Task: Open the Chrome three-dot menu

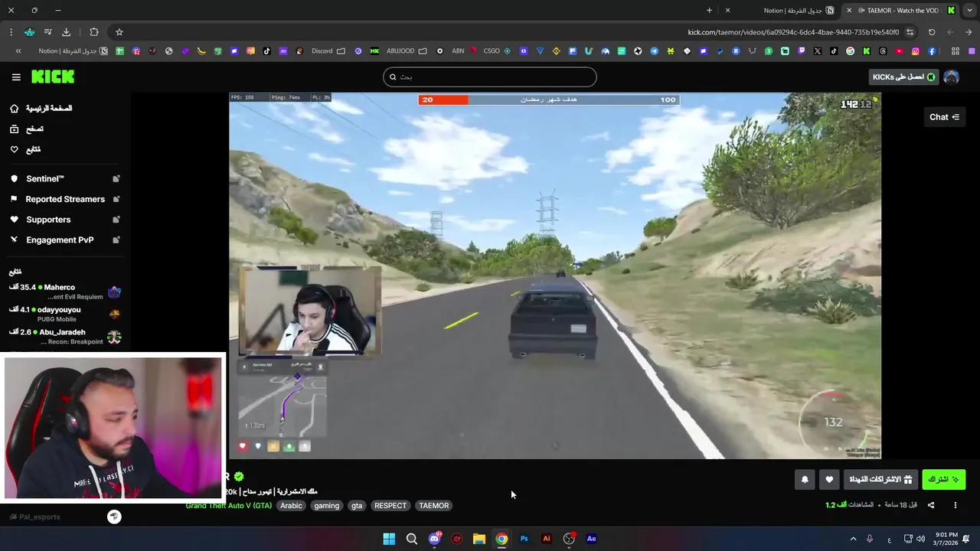Action: [11, 32]
